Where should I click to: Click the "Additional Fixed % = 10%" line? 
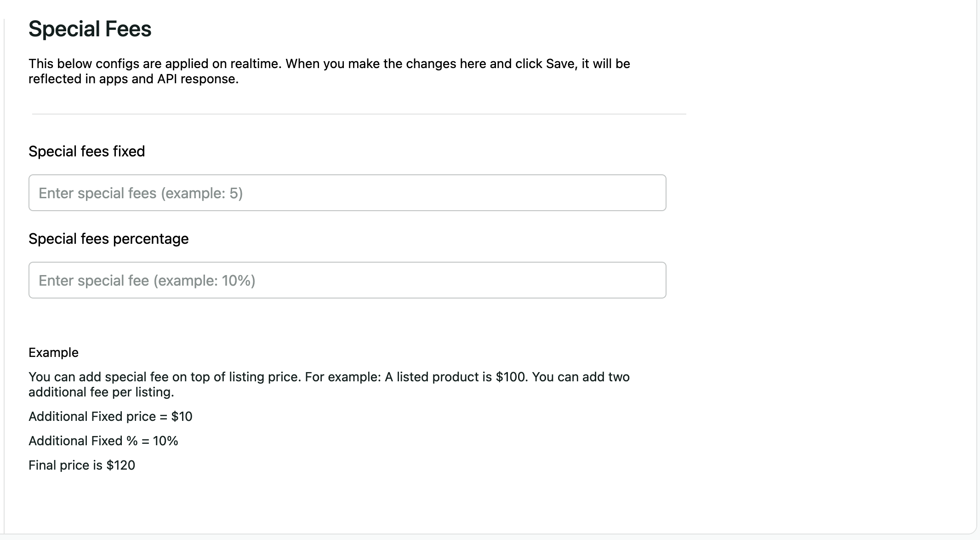103,441
